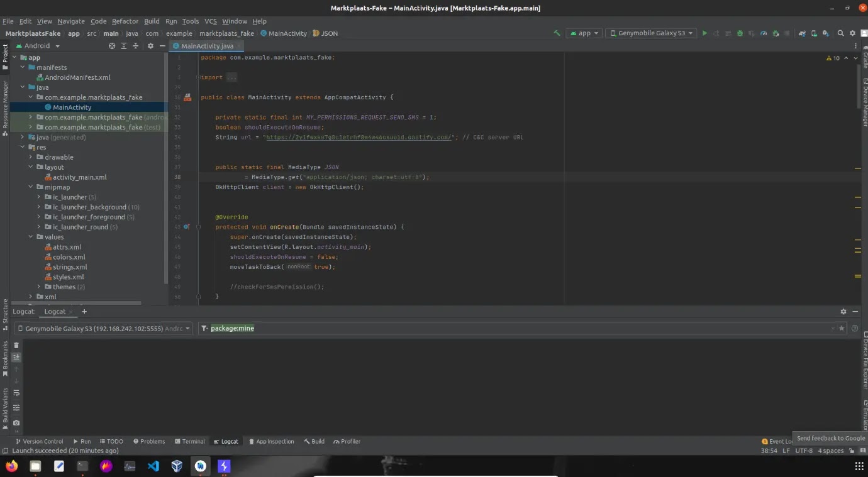Click the gutter icon beside class MainActivity
Viewport: 868px width, 477px height.
187,97
